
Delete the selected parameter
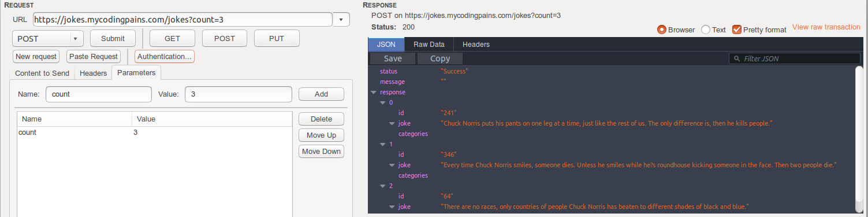pos(321,119)
